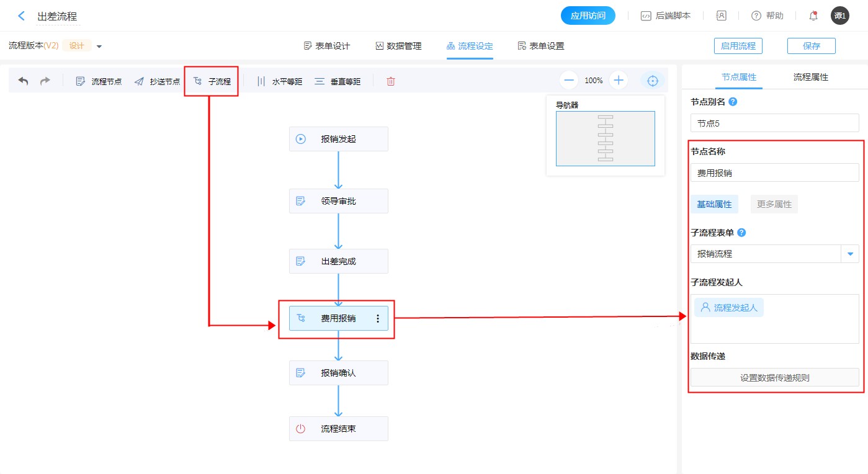Open the 表单设计 tab
Image resolution: width=868 pixels, height=474 pixels.
click(x=327, y=46)
